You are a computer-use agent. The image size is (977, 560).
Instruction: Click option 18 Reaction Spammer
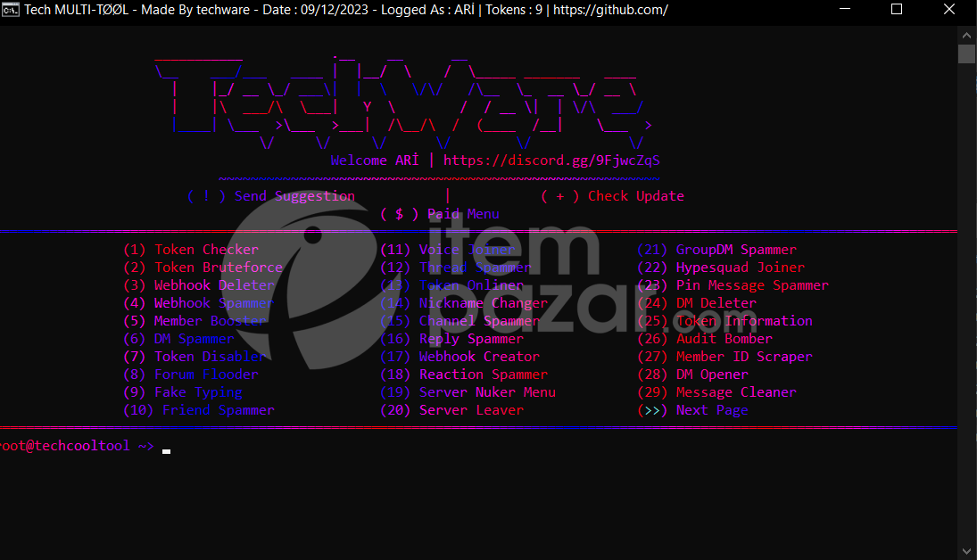coord(464,375)
